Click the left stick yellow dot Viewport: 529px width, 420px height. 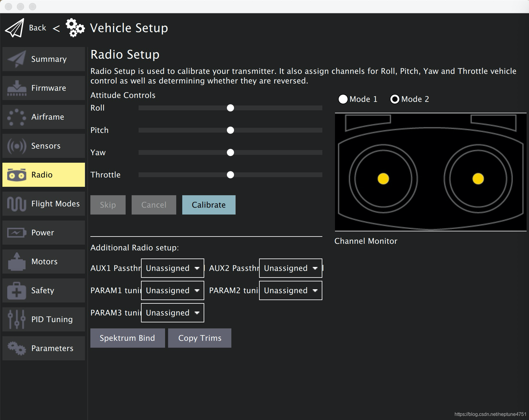(x=383, y=179)
